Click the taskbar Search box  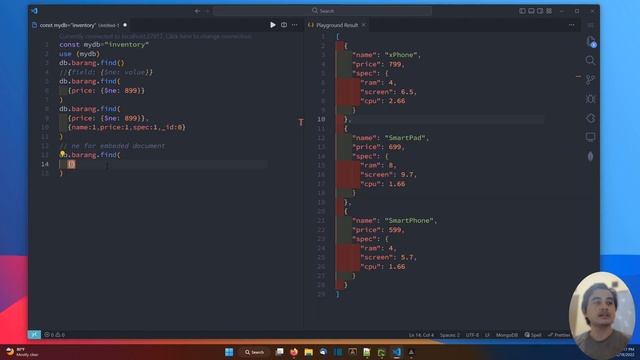click(x=254, y=352)
